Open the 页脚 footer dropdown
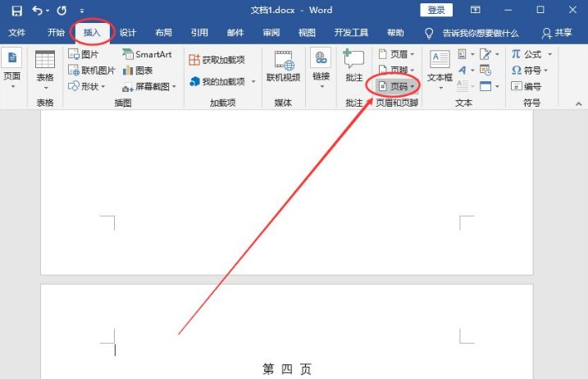The image size is (588, 379). [396, 70]
